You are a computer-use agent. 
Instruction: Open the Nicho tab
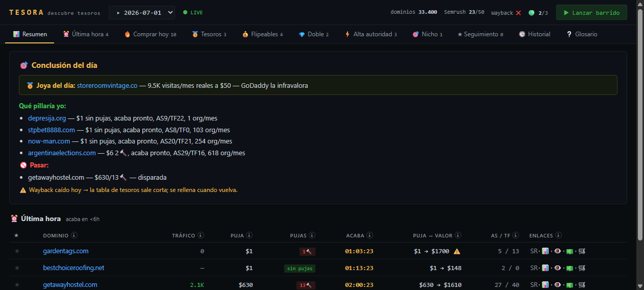[x=427, y=34]
